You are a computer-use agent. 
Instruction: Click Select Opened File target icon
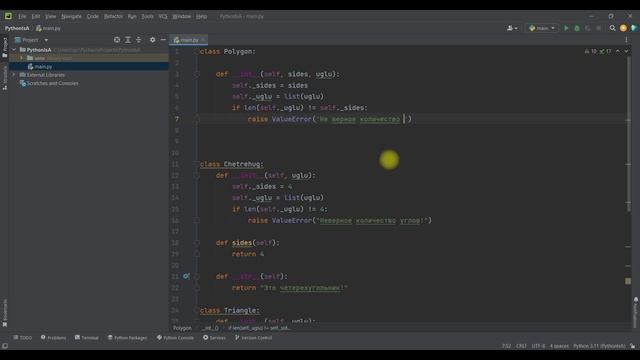pos(117,40)
